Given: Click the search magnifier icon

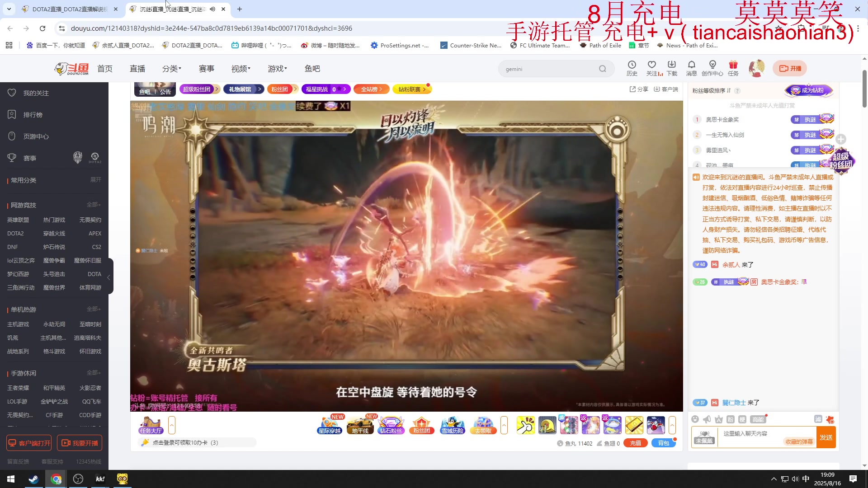Looking at the screenshot, I should (x=603, y=69).
